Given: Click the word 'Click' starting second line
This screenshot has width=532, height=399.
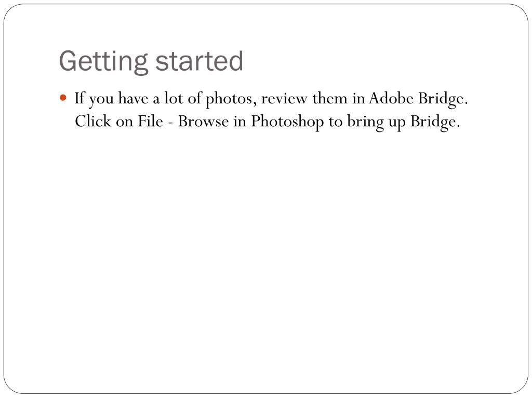Looking at the screenshot, I should tap(93, 121).
